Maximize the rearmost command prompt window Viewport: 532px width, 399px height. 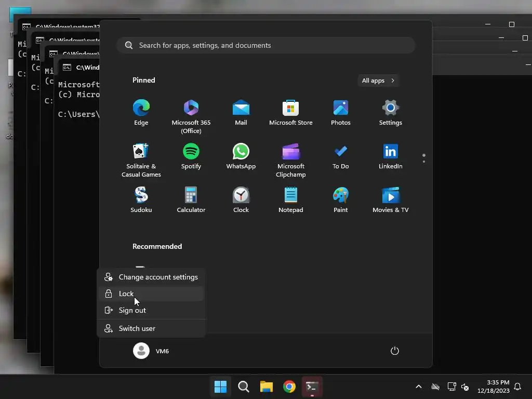512,24
